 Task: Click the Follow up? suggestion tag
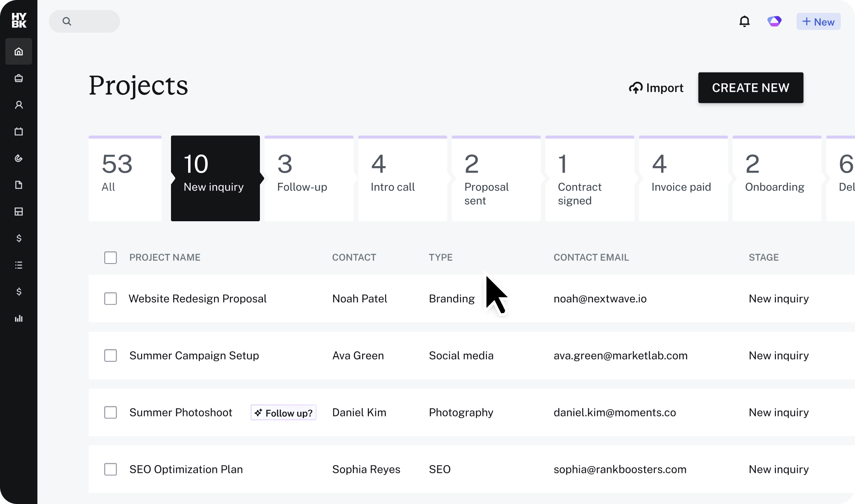click(x=283, y=413)
